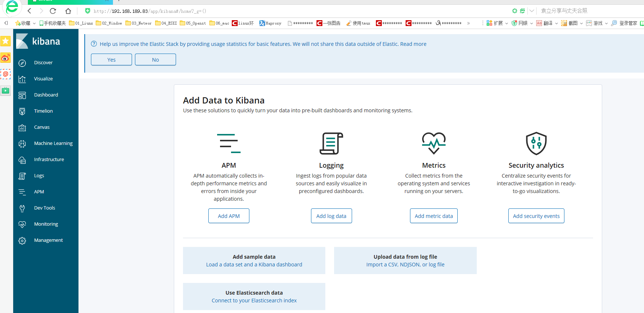Open Timelion icon in sidebar
The height and width of the screenshot is (313, 644).
22,112
